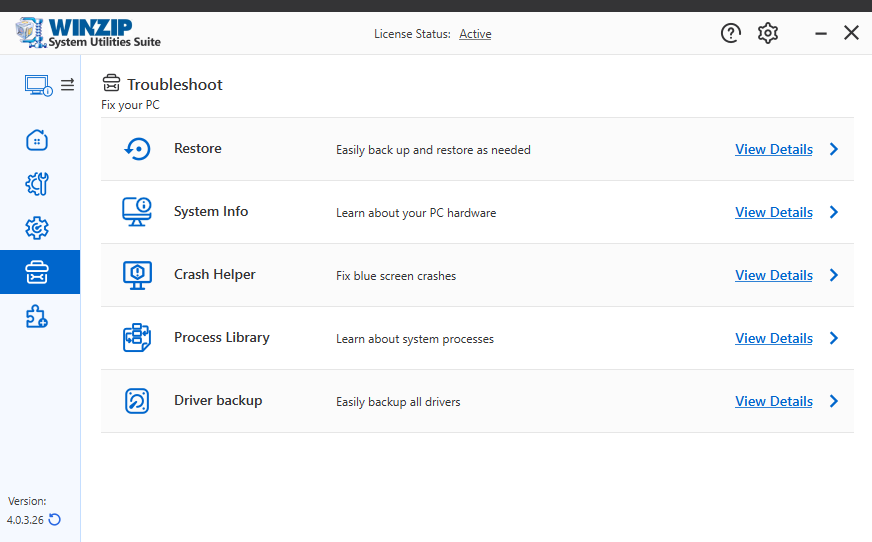Minimize the WinZip window
The image size is (872, 542).
coord(821,33)
